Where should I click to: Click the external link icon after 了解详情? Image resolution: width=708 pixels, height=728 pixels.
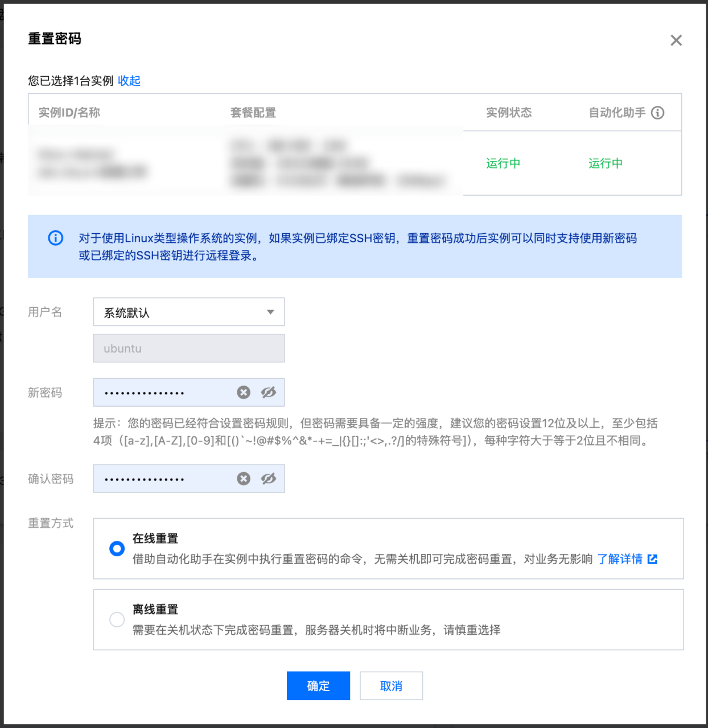tap(653, 559)
